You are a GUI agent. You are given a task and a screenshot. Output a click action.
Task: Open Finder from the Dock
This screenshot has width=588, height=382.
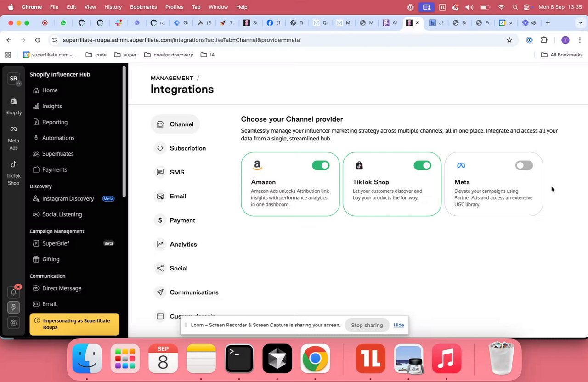point(87,358)
